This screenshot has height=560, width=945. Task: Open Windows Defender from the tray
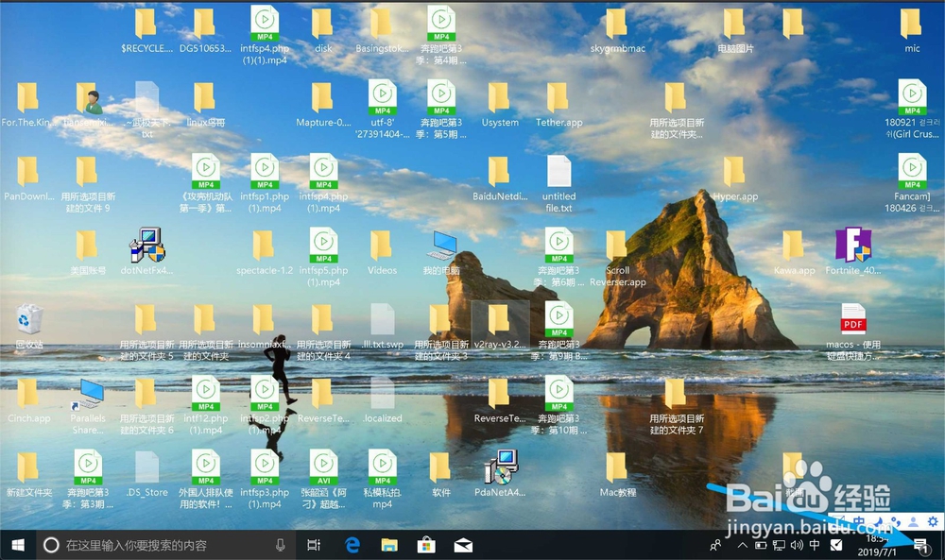click(x=835, y=545)
